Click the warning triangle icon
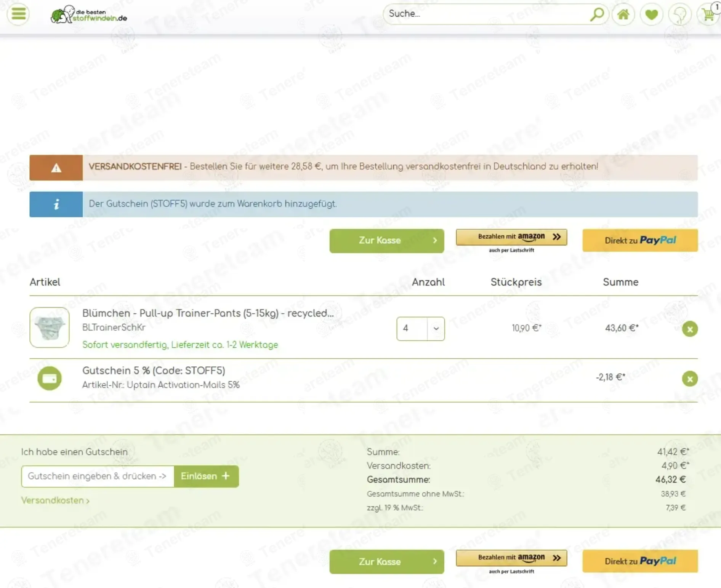 tap(56, 168)
